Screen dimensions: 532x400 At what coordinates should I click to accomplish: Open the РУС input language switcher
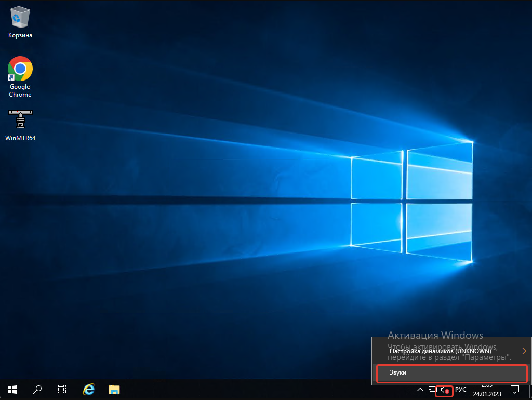coord(461,390)
